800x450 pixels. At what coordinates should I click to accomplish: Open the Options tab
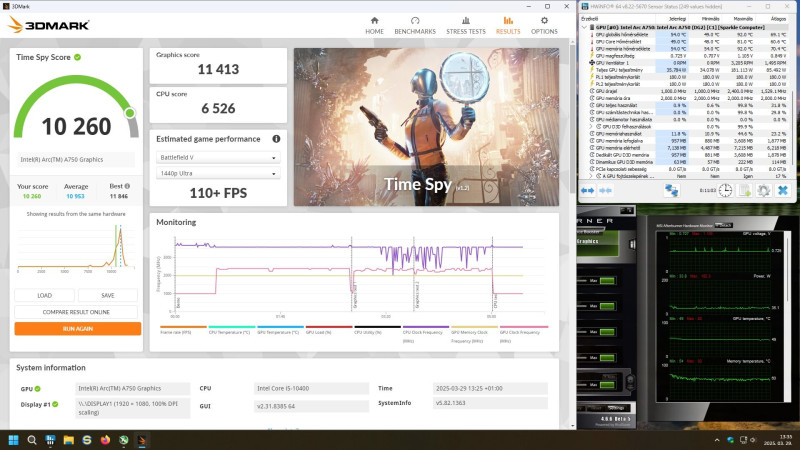(x=544, y=26)
